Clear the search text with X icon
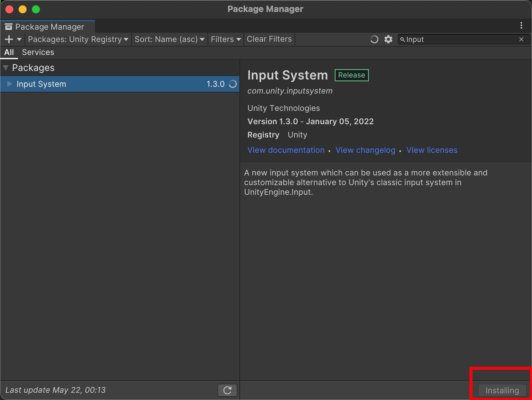 [521, 39]
